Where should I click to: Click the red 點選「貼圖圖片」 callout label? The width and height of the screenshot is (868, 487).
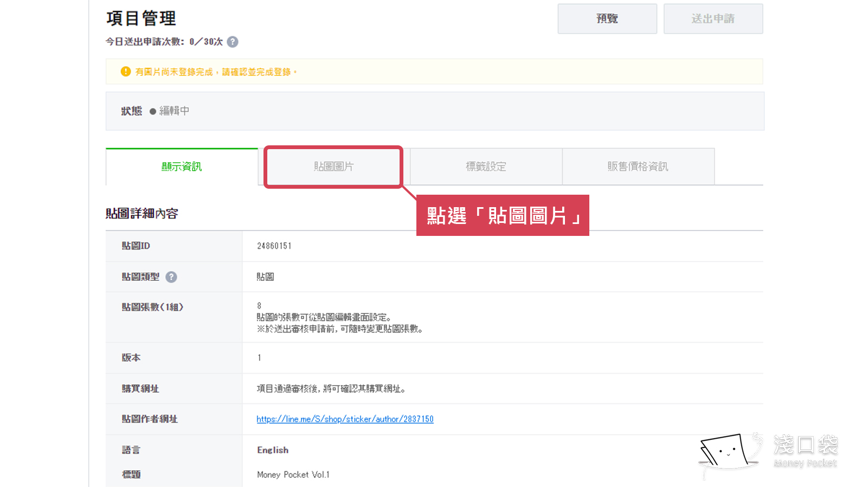click(503, 216)
